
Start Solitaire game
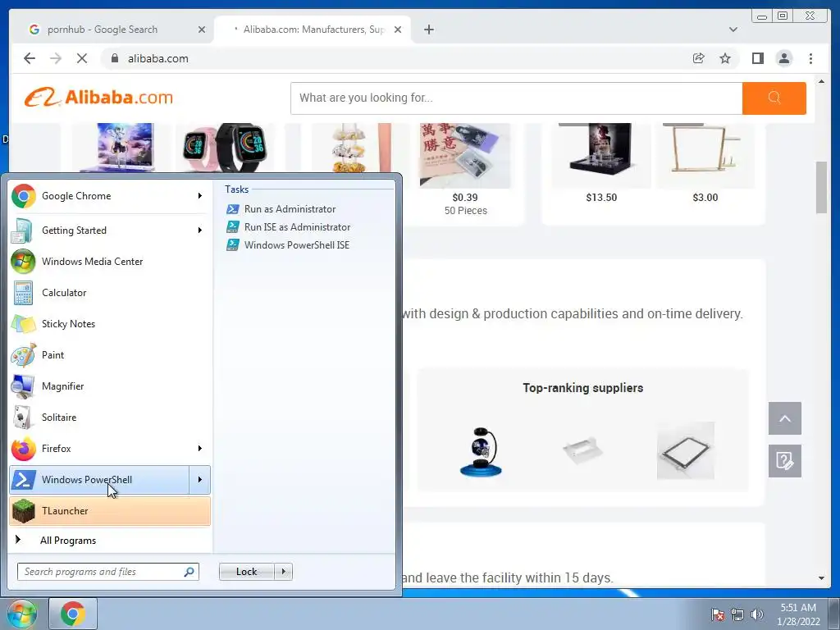[110, 418]
